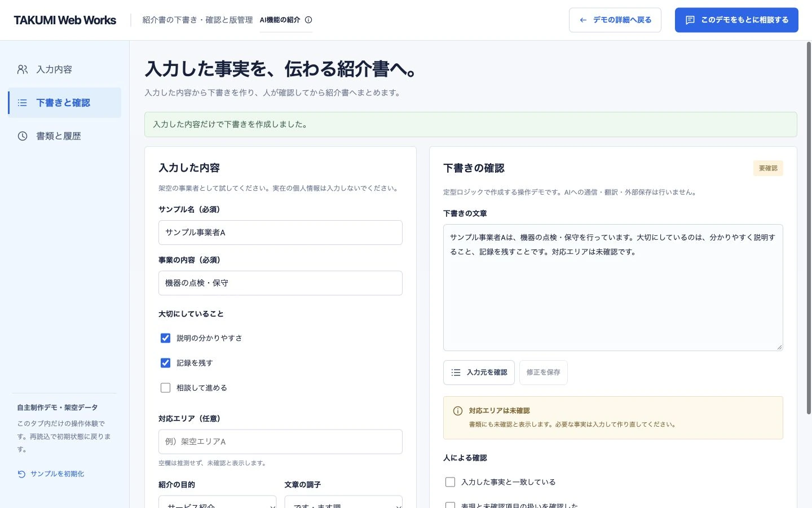812x508 pixels.
Task: Click the info icon beside AI機能の紹介
Action: click(x=308, y=20)
